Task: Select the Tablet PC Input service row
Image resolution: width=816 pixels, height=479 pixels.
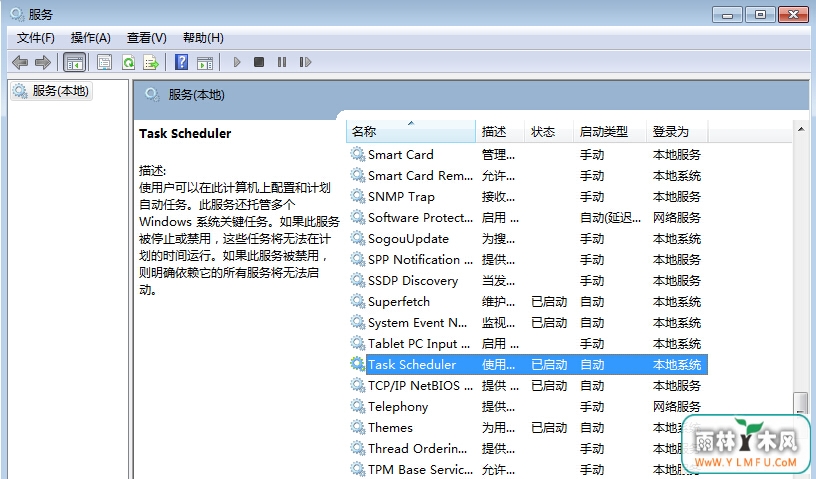Action: (x=527, y=344)
